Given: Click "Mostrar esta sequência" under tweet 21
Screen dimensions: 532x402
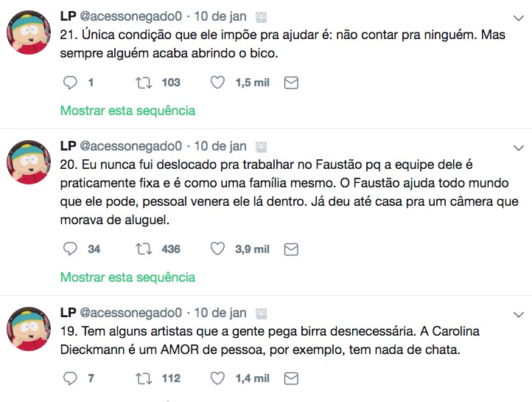Looking at the screenshot, I should coord(127,111).
